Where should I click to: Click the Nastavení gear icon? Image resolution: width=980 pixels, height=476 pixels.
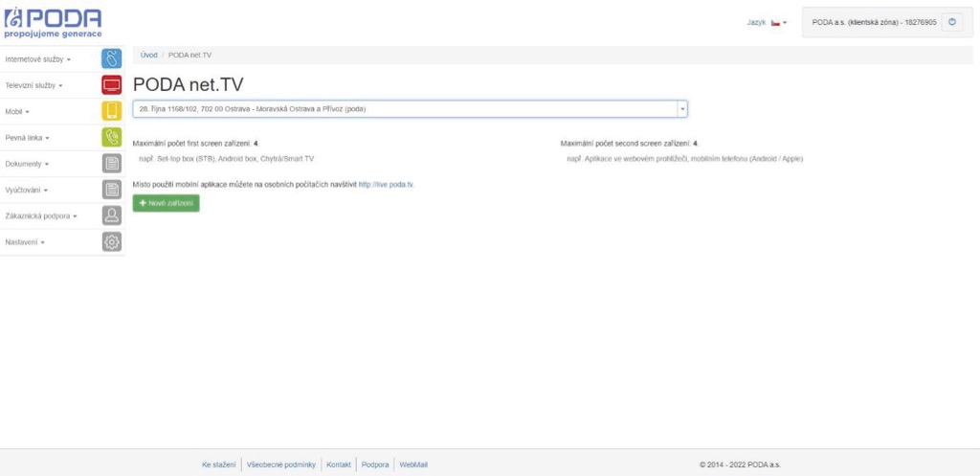coord(111,242)
